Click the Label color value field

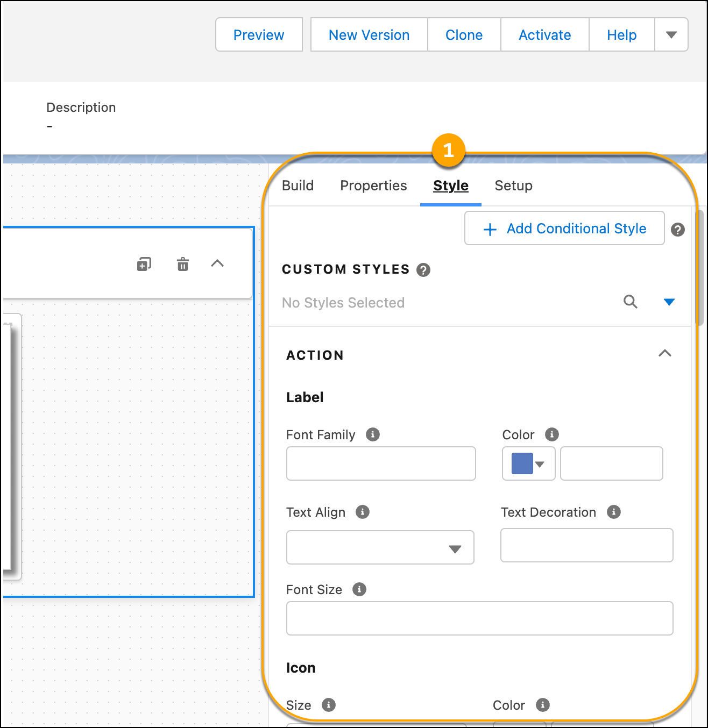point(612,463)
